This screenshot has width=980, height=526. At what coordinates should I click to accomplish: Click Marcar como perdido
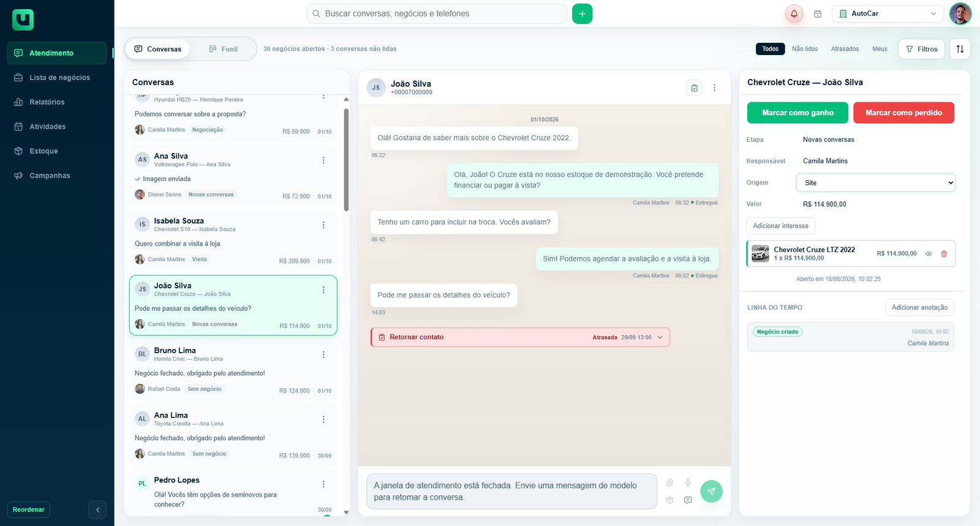[903, 113]
